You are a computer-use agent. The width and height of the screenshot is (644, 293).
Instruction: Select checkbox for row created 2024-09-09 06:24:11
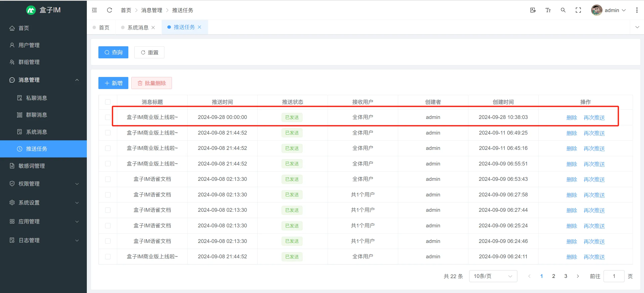coord(108,257)
